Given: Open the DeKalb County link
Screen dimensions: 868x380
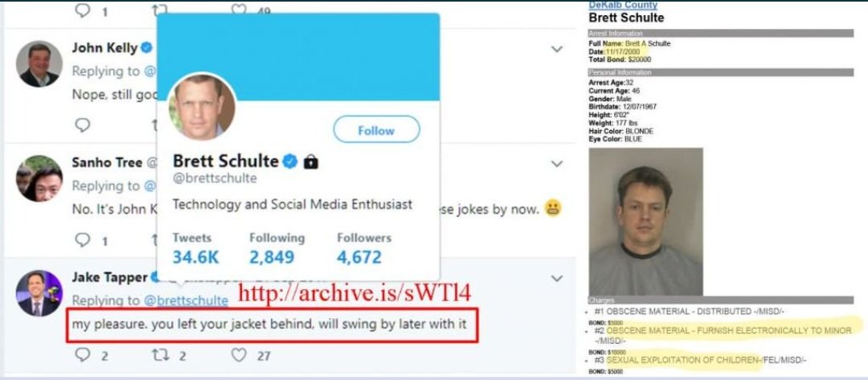Looking at the screenshot, I should point(623,5).
